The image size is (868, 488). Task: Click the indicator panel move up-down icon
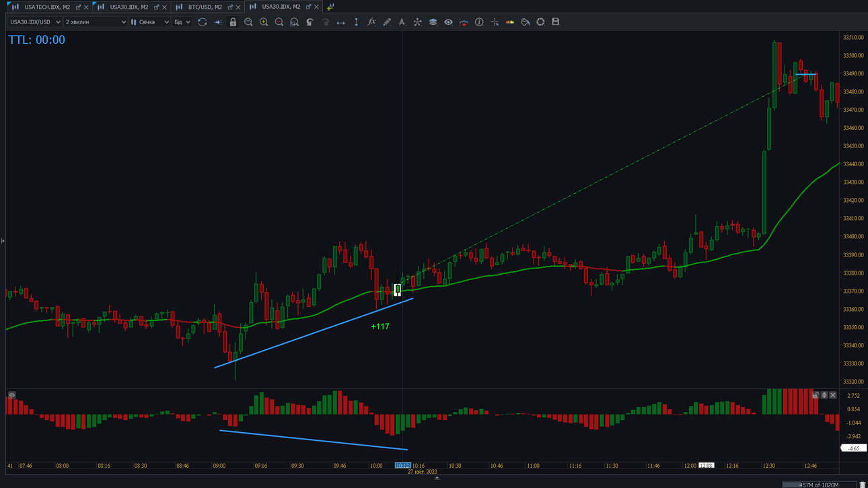point(824,395)
